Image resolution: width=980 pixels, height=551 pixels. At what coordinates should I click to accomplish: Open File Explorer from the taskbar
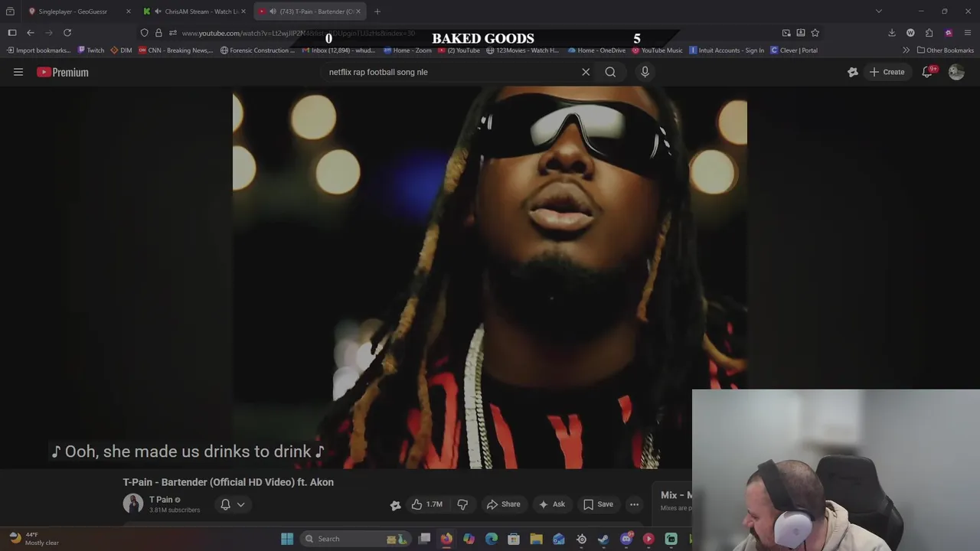[x=536, y=539]
